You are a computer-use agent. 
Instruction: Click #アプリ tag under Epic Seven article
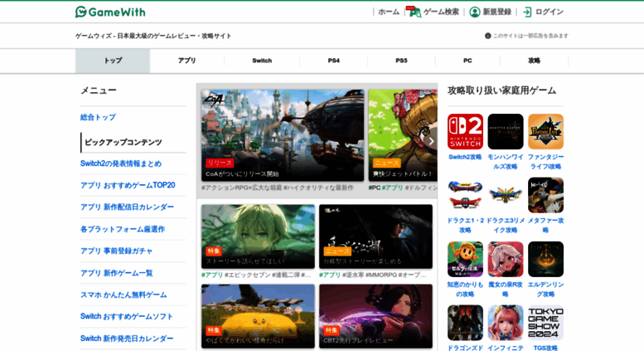coord(212,275)
